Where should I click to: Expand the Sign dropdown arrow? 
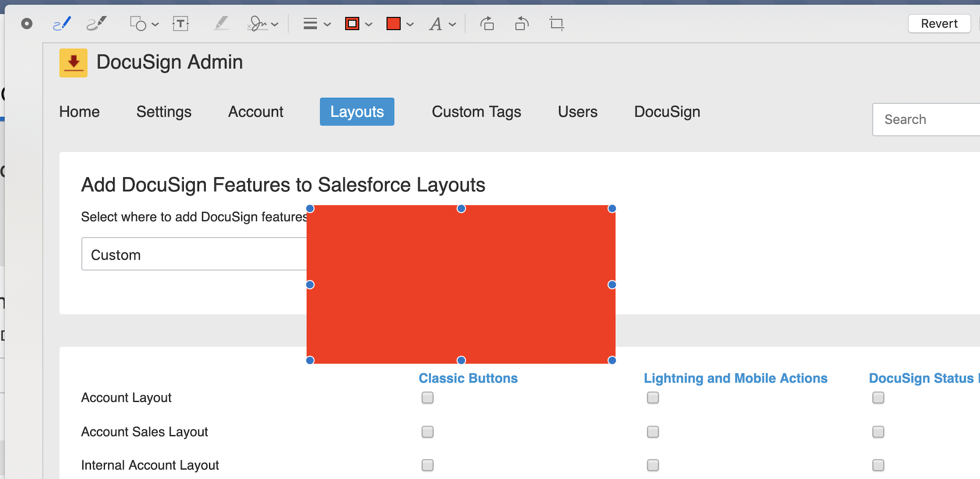click(x=275, y=24)
